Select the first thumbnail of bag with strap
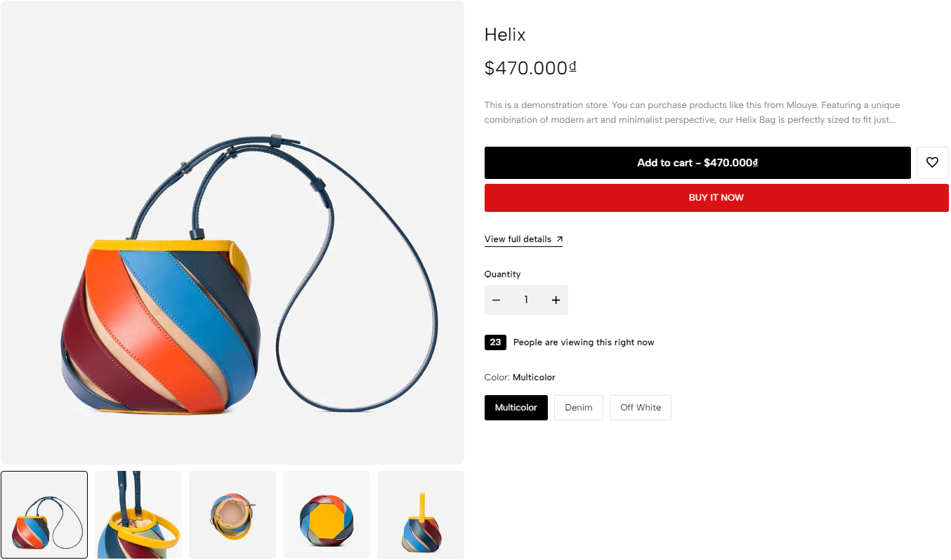 [x=44, y=514]
